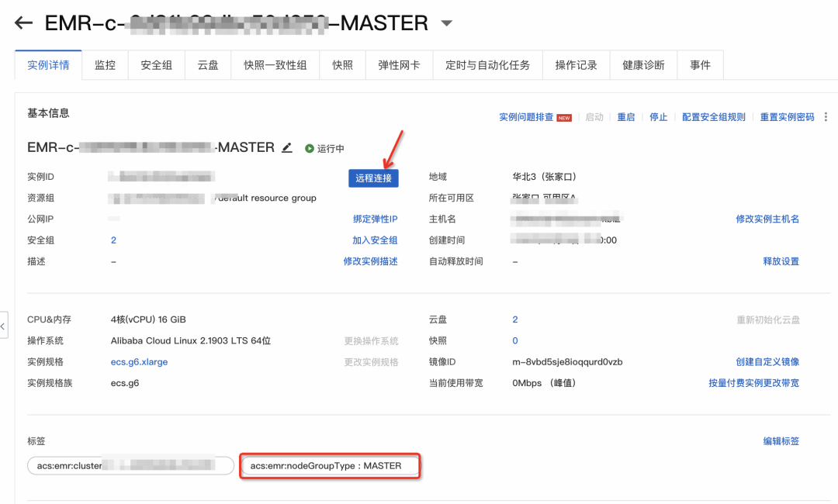Open the ecs.g6.xlarge instance type link
The width and height of the screenshot is (838, 504).
click(x=139, y=362)
